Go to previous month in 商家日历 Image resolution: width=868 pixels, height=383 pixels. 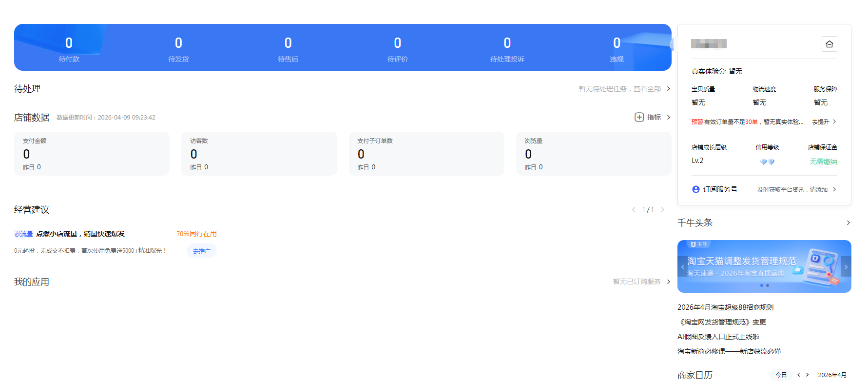click(x=799, y=375)
